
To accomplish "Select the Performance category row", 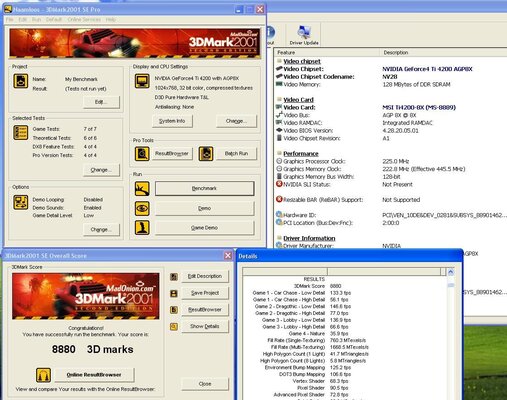I will tap(301, 154).
